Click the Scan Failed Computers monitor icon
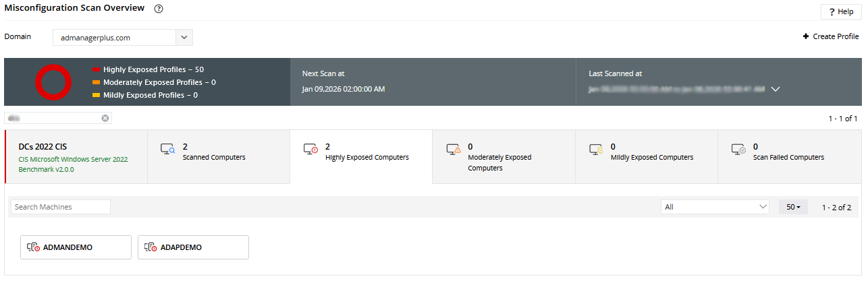The height and width of the screenshot is (281, 868). (x=738, y=150)
